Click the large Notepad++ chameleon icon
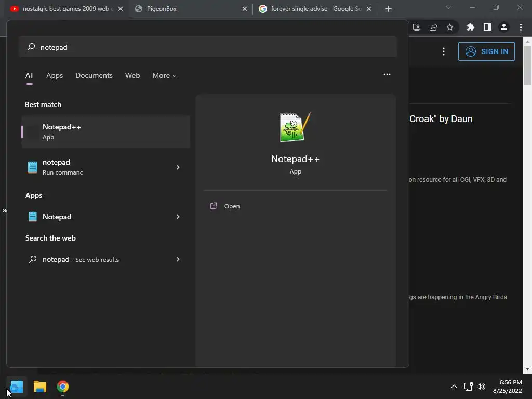This screenshot has width=532, height=399. 295,127
